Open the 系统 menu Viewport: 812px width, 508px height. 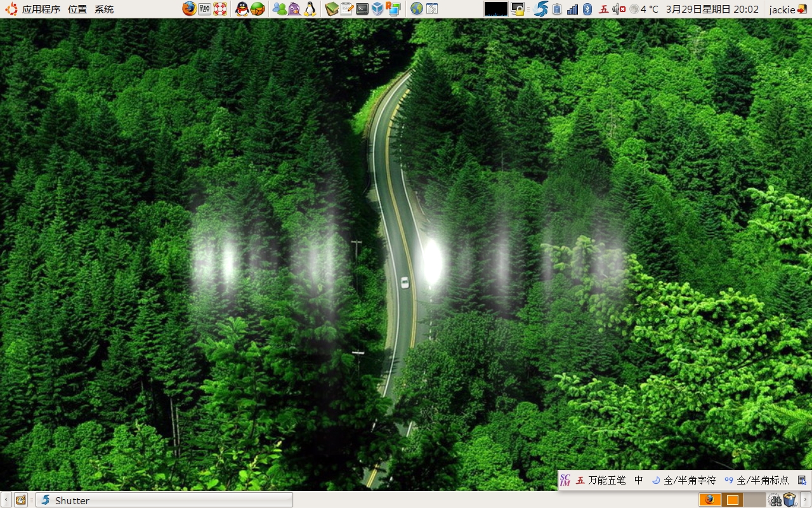[104, 10]
